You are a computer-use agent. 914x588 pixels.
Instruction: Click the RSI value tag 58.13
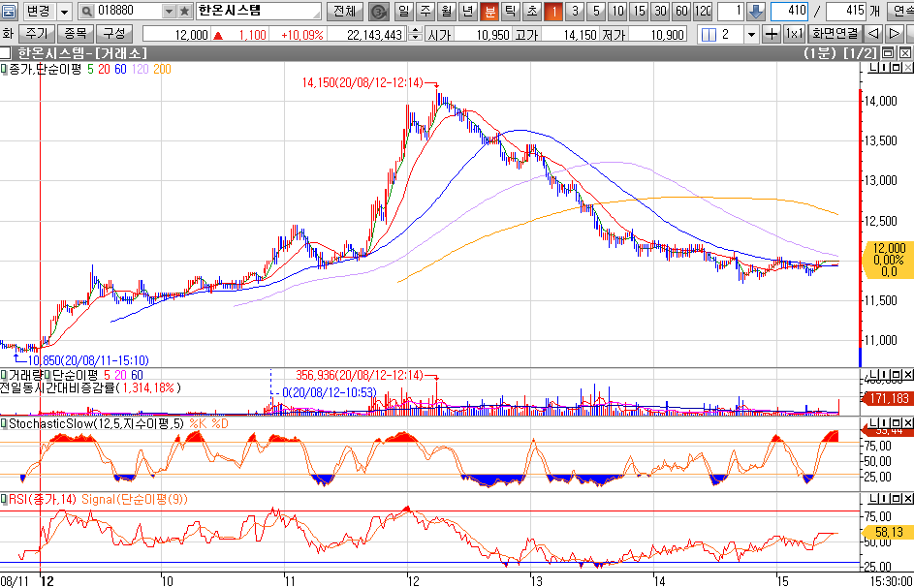[x=889, y=532]
